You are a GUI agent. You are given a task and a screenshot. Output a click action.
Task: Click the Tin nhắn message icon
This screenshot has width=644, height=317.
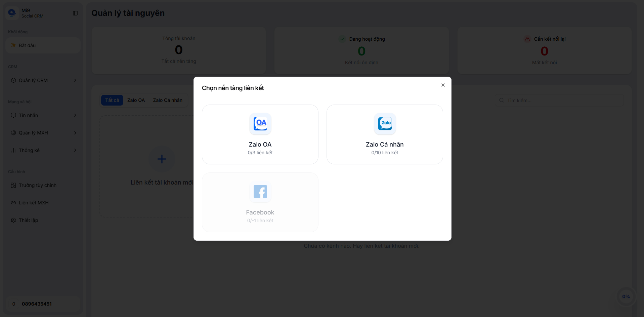pos(13,115)
